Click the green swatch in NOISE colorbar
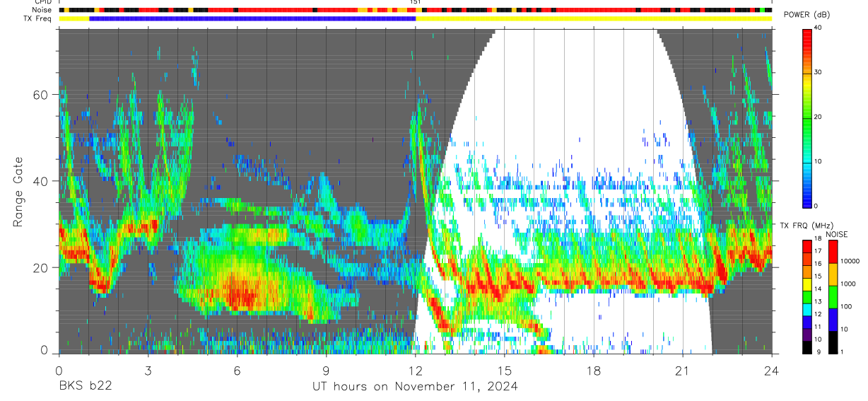The image size is (868, 401). click(x=832, y=297)
